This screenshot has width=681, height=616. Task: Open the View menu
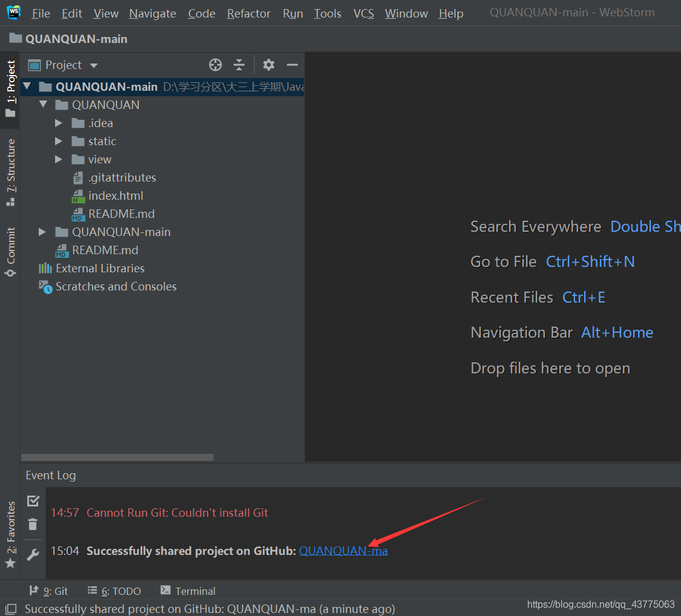pos(106,13)
